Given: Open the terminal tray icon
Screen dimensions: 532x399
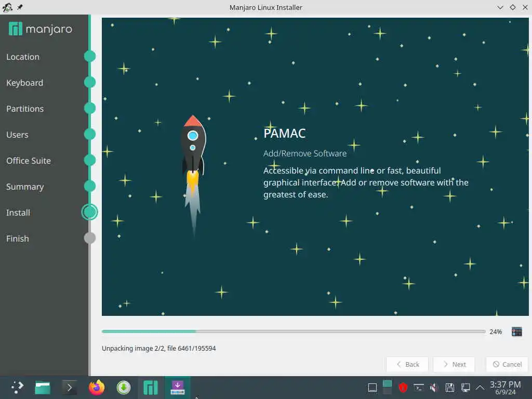Looking at the screenshot, I should tap(419, 387).
